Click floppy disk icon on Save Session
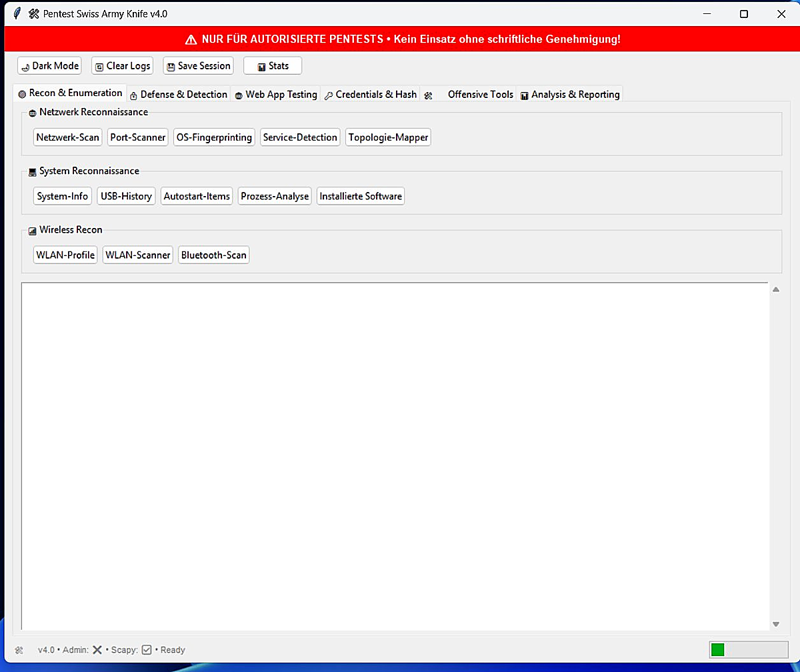Screen dimensions: 800x672 coord(171,67)
